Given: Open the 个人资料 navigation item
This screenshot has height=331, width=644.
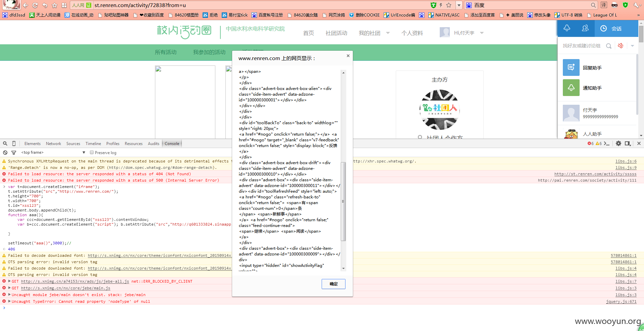Looking at the screenshot, I should (x=412, y=33).
